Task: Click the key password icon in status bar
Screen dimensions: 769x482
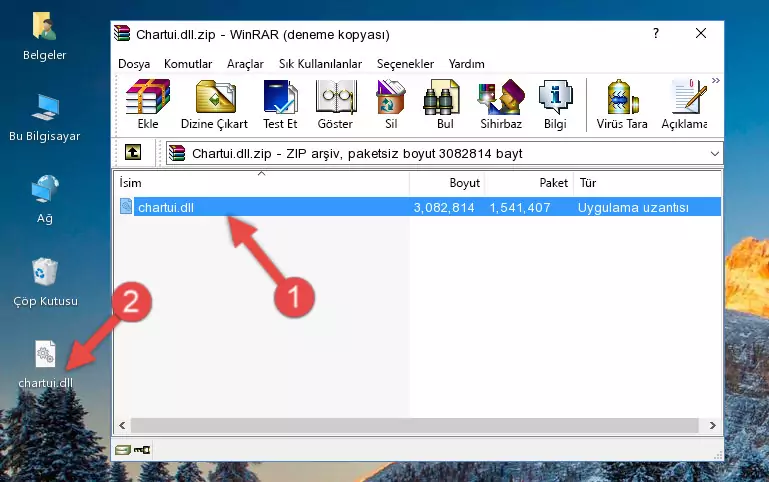Action: pyautogui.click(x=142, y=449)
